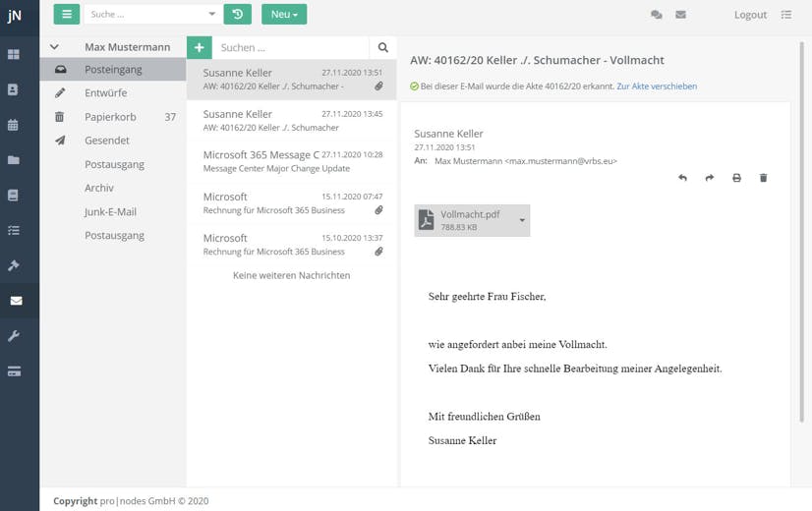Open the chat conversations icon in header
The height and width of the screenshot is (511, 812).
656,15
